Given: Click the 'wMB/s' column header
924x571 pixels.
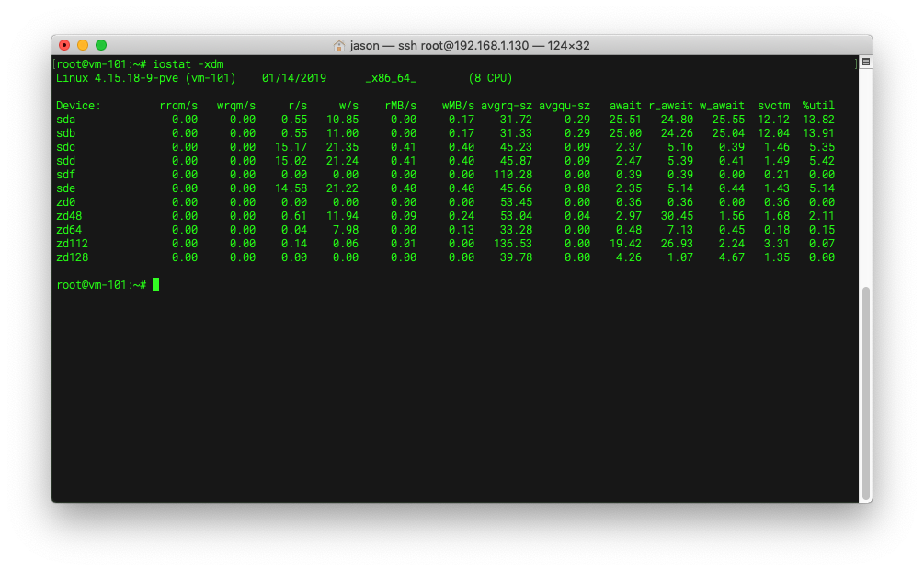Looking at the screenshot, I should click(x=459, y=106).
